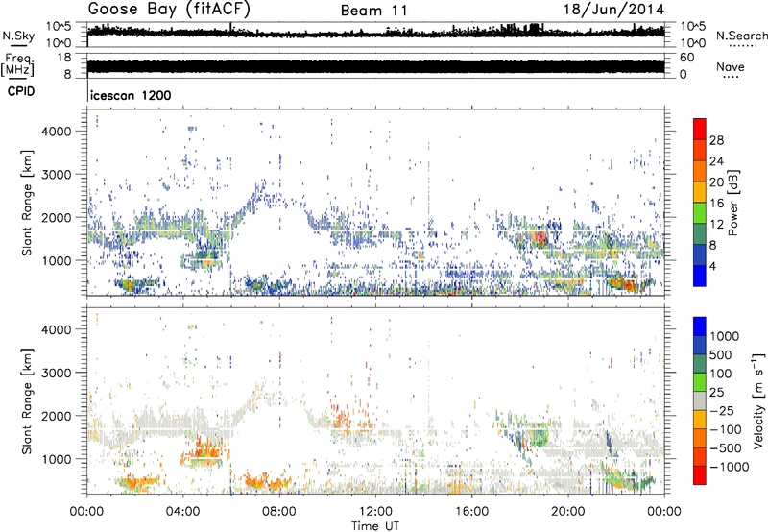
Task: Click the gray band of velocity colorbar
Action: click(700, 400)
